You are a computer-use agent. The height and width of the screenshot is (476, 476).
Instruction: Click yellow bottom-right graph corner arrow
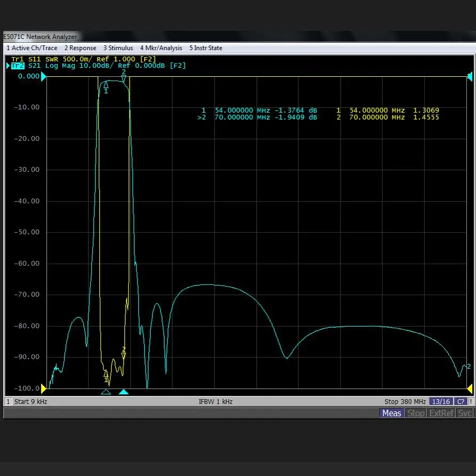coord(470,388)
